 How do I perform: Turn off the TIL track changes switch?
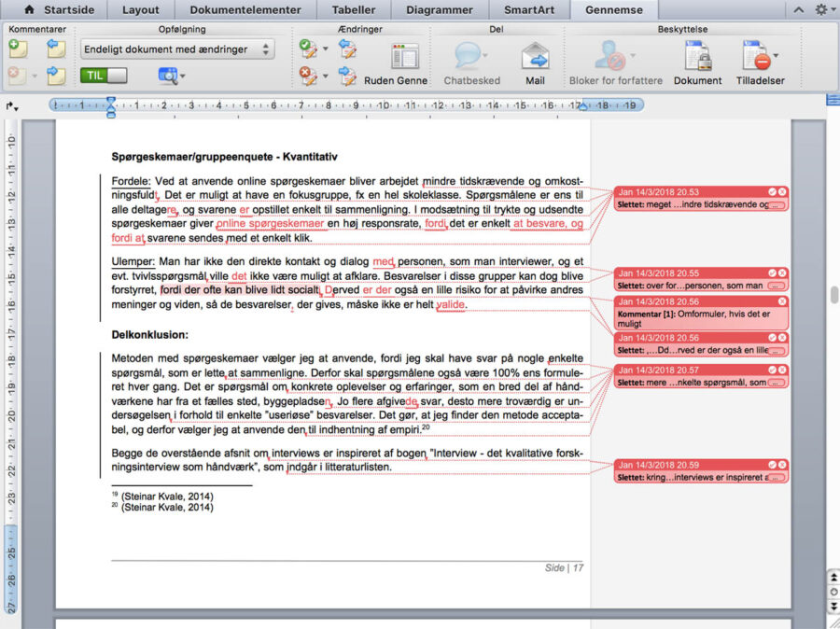click(x=104, y=76)
